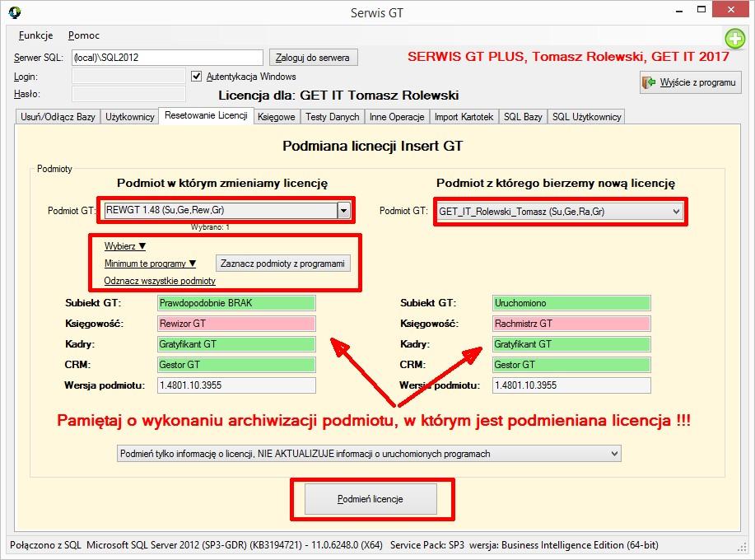Click the Rewizor GT Księgowość field
The width and height of the screenshot is (755, 560).
click(236, 324)
